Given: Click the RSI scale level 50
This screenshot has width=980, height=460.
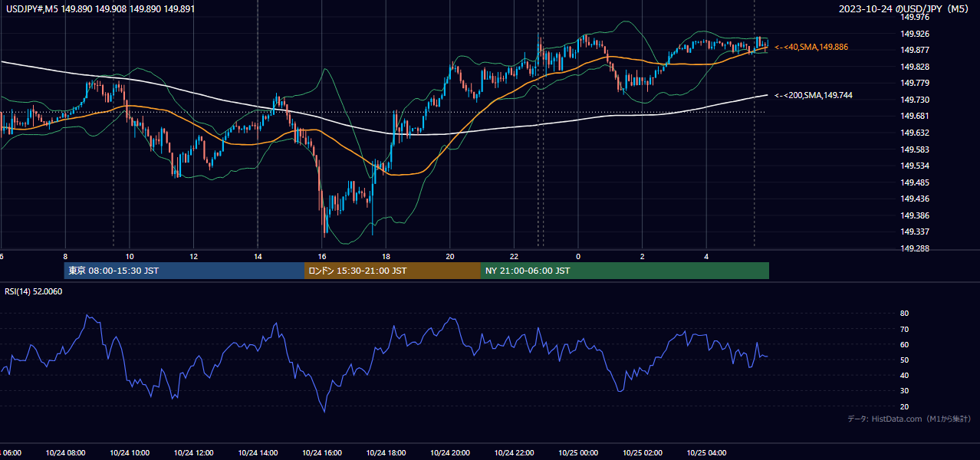Looking at the screenshot, I should 904,360.
